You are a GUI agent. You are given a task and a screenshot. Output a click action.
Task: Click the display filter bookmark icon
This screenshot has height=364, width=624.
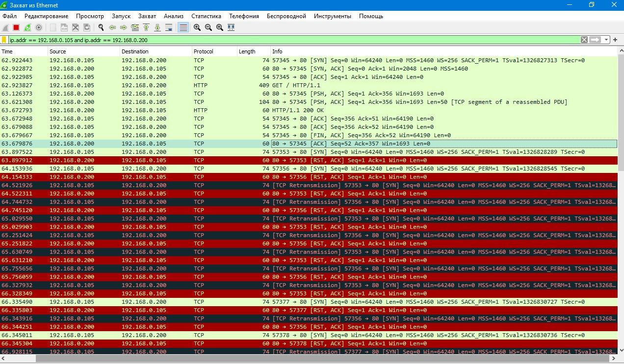pyautogui.click(x=4, y=40)
